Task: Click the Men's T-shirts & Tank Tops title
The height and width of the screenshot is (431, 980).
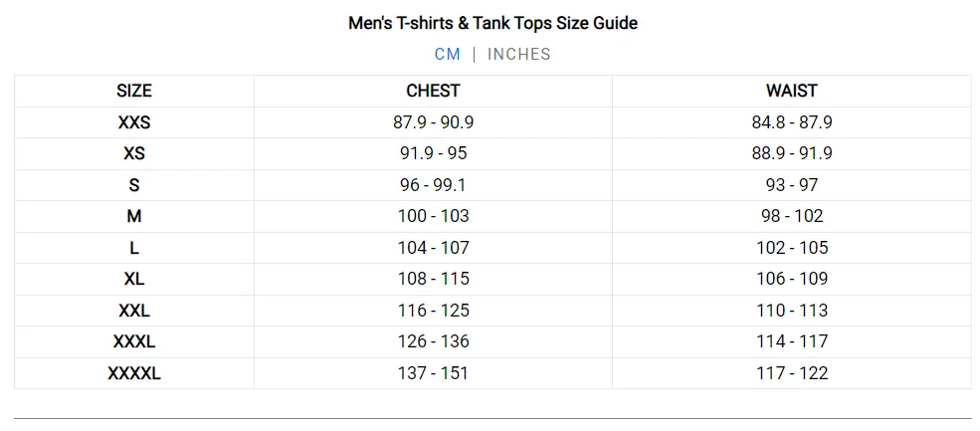Action: [x=492, y=22]
